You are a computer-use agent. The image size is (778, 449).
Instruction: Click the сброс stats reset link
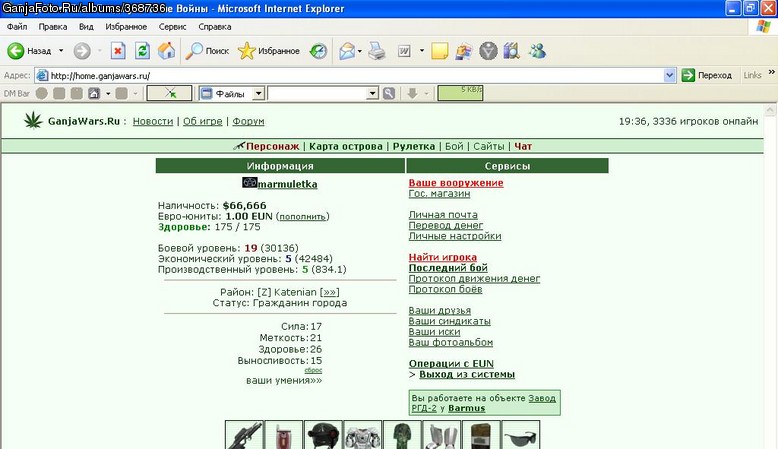(x=313, y=370)
